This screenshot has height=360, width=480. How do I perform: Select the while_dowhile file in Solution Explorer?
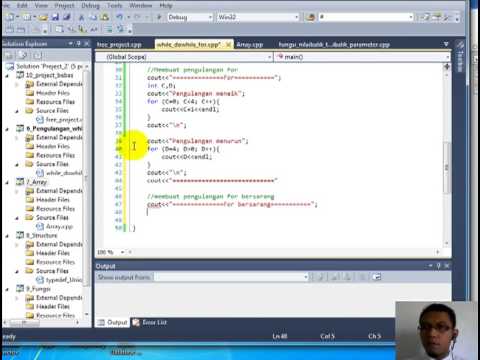point(64,173)
